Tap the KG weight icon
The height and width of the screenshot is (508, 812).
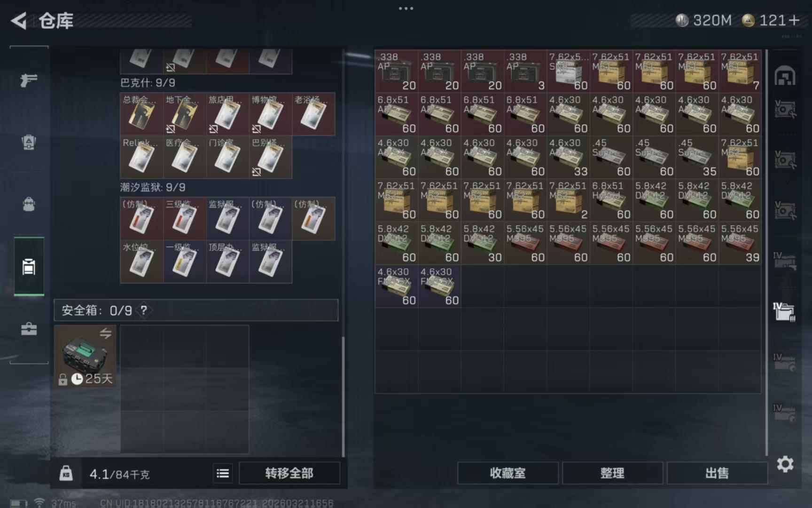point(66,473)
